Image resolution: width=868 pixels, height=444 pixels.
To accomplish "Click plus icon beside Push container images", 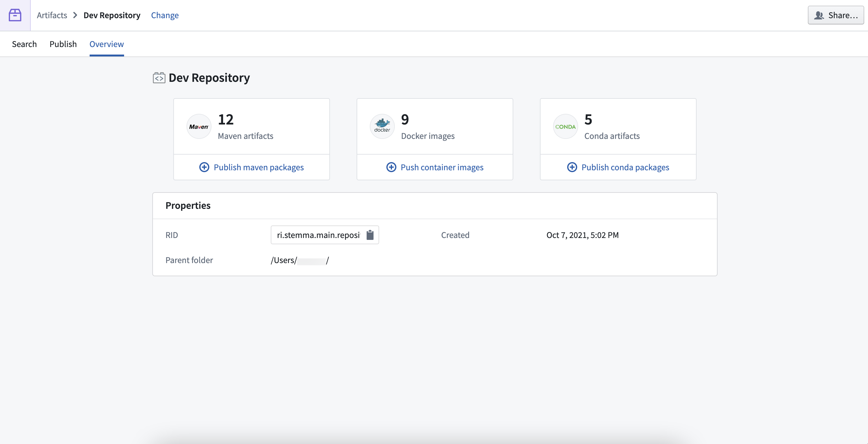I will 391,167.
